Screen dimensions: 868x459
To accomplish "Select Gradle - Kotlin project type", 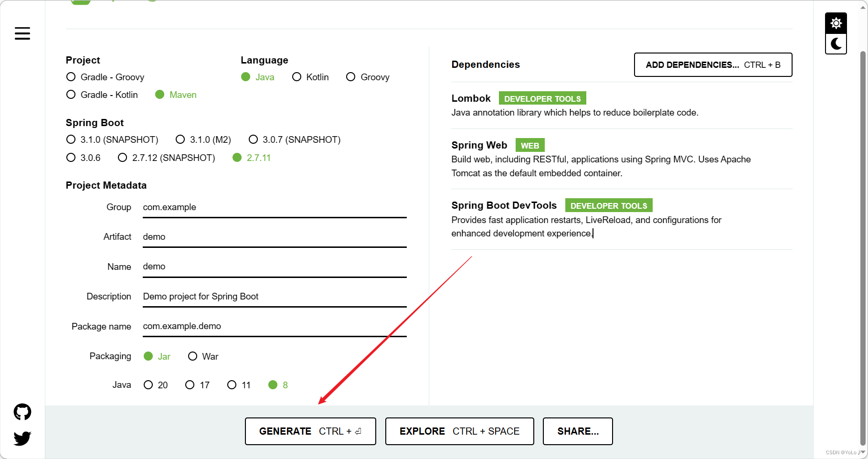I will point(102,95).
